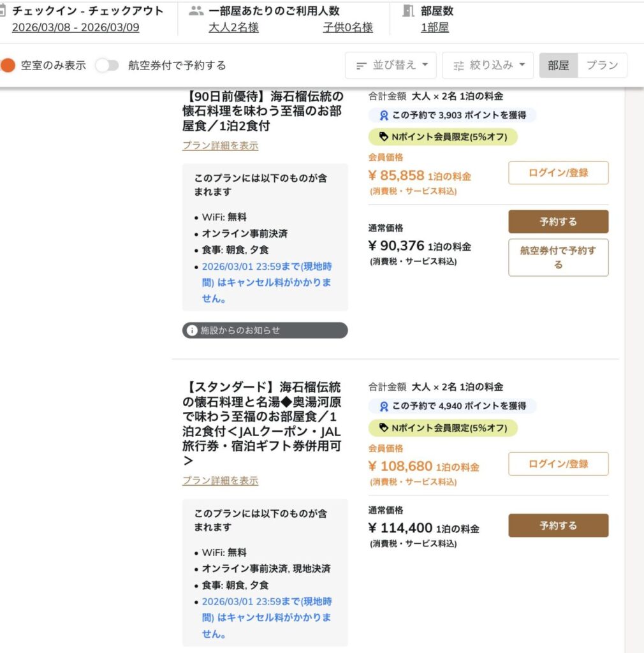Click the filter sliders icon beside 絞り込み
Viewport: 644px width, 653px height.
[x=458, y=66]
